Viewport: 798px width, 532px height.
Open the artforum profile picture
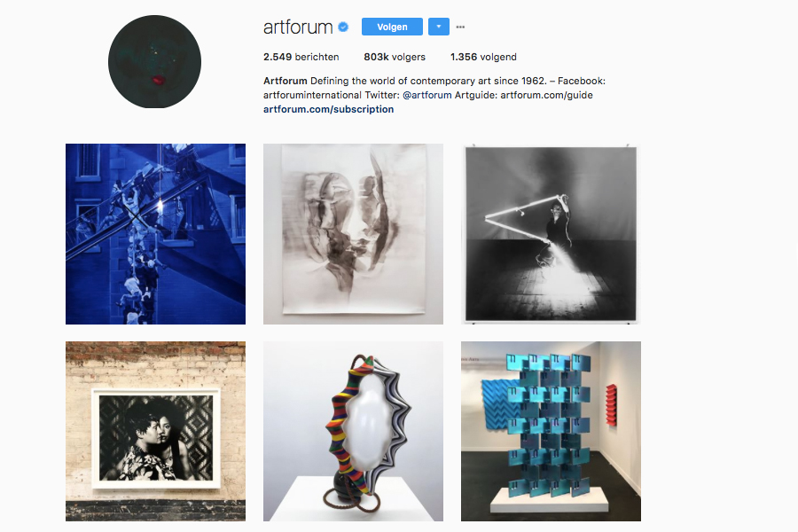(154, 61)
